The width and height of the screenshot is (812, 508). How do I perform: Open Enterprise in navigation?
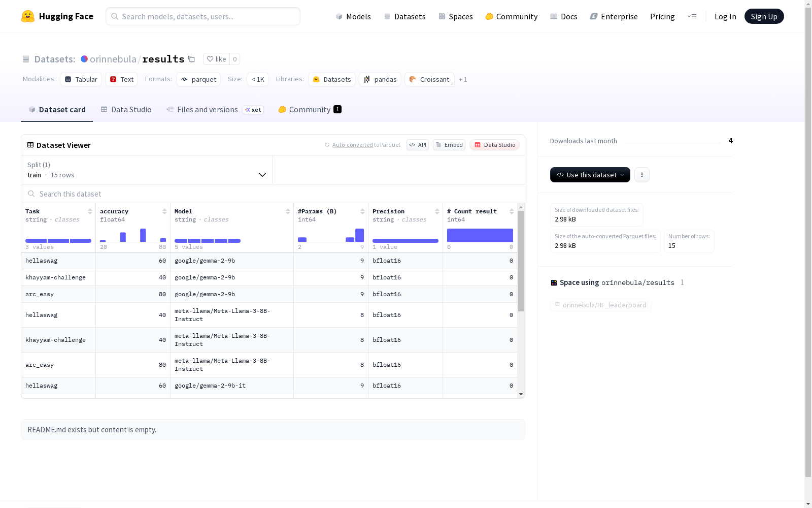(x=614, y=16)
